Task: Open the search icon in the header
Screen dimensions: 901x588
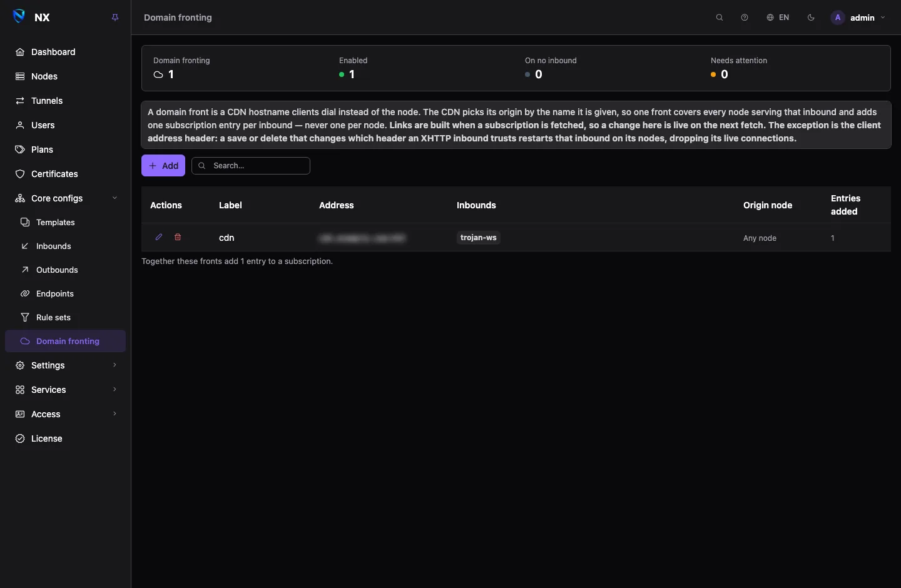Action: (720, 18)
